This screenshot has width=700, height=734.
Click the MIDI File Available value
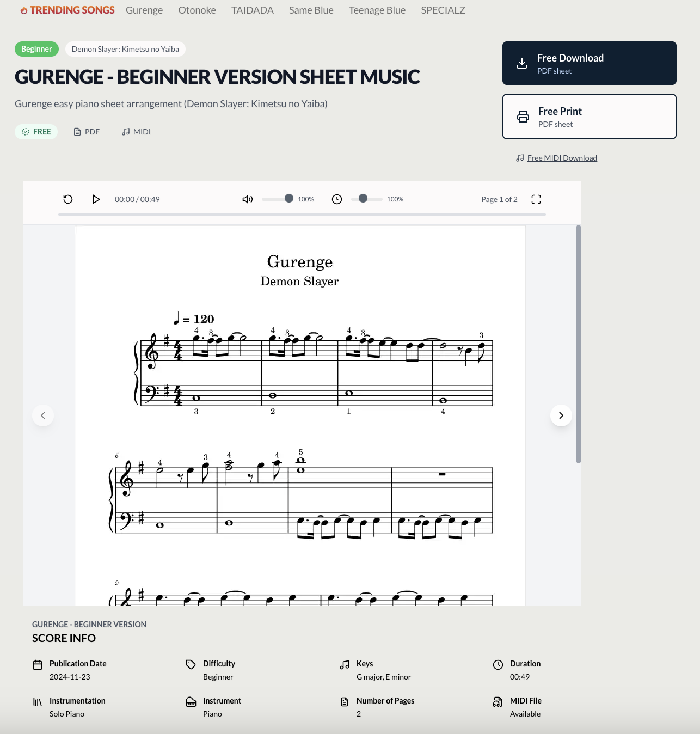pyautogui.click(x=525, y=714)
